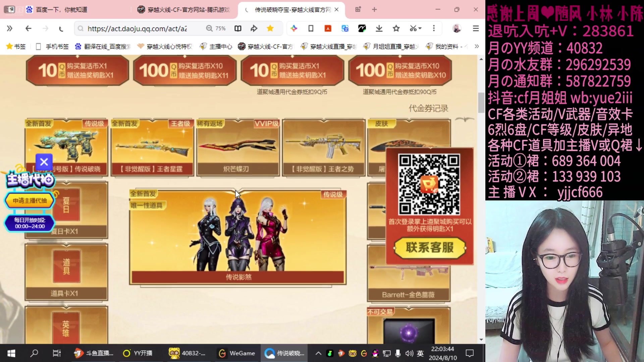Click the address bar URL field
The image size is (644, 362).
coord(138,28)
